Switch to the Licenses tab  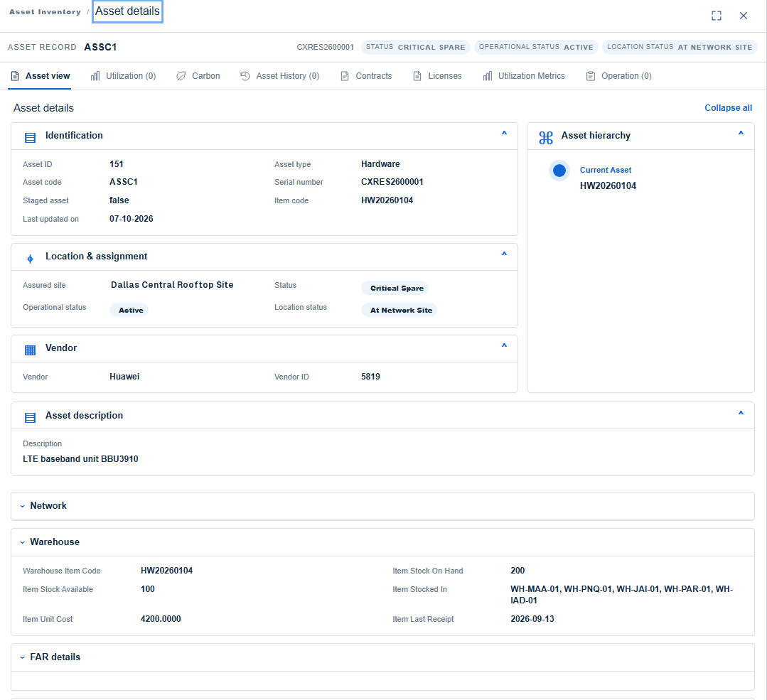point(438,76)
